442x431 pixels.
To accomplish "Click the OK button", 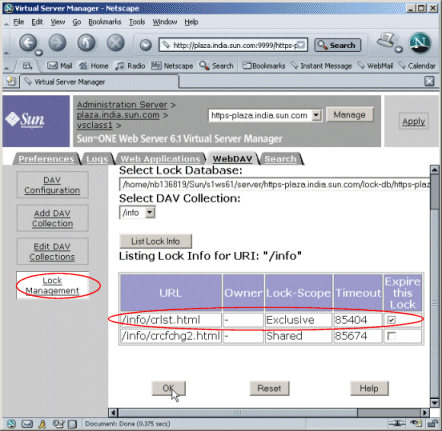I will (x=168, y=388).
